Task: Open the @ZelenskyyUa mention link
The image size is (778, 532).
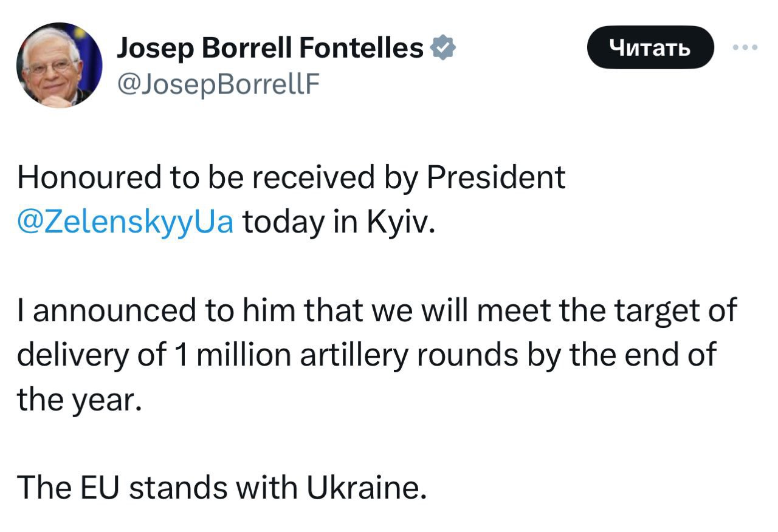Action: (x=126, y=222)
